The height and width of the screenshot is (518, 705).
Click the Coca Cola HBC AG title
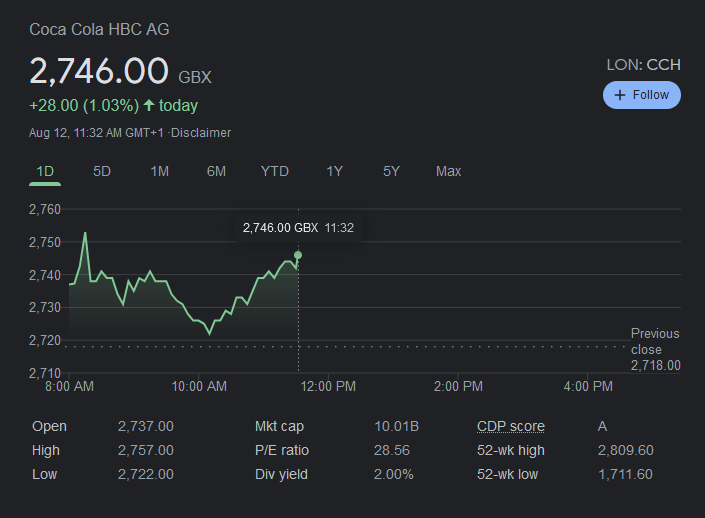coord(99,29)
